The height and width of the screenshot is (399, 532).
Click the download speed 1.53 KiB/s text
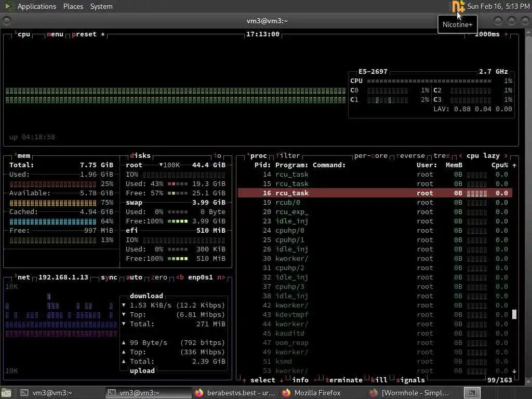(150, 305)
